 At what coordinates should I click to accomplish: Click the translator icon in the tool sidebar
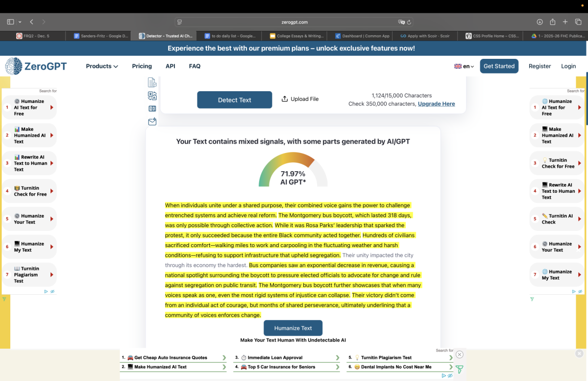pyautogui.click(x=152, y=96)
